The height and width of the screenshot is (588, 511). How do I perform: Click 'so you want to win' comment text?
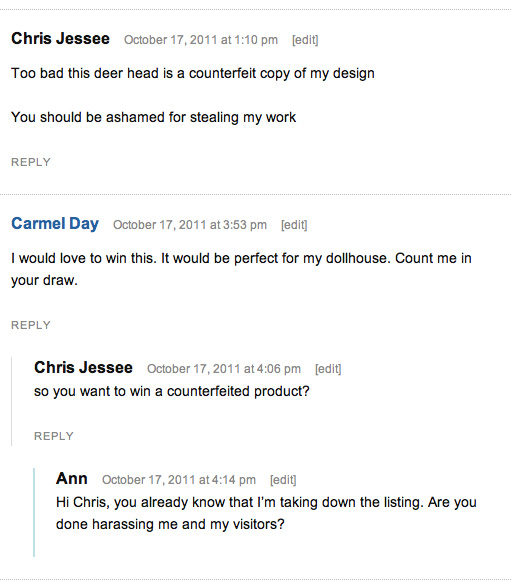click(x=172, y=391)
